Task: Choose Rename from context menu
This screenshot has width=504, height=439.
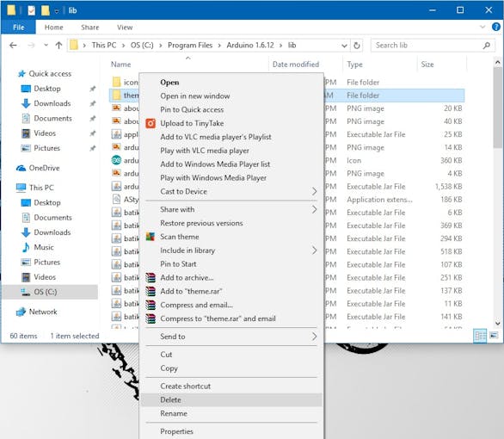Action: click(x=231, y=413)
